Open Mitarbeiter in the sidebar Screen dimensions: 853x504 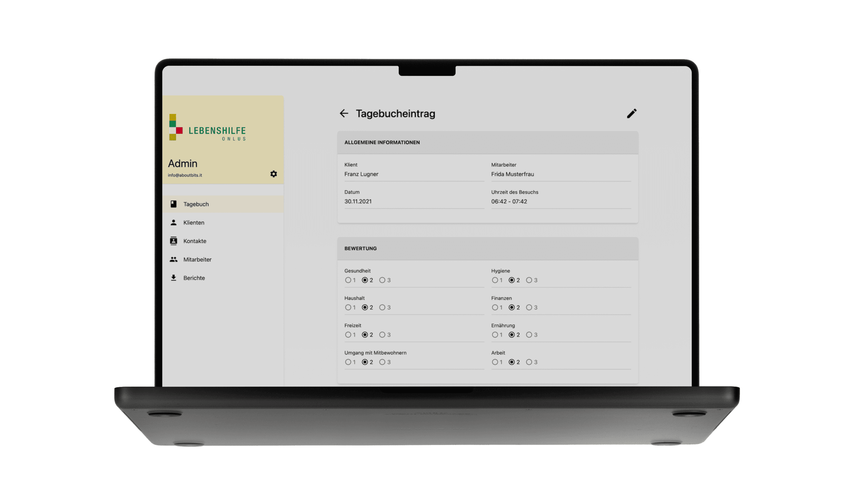click(223, 260)
